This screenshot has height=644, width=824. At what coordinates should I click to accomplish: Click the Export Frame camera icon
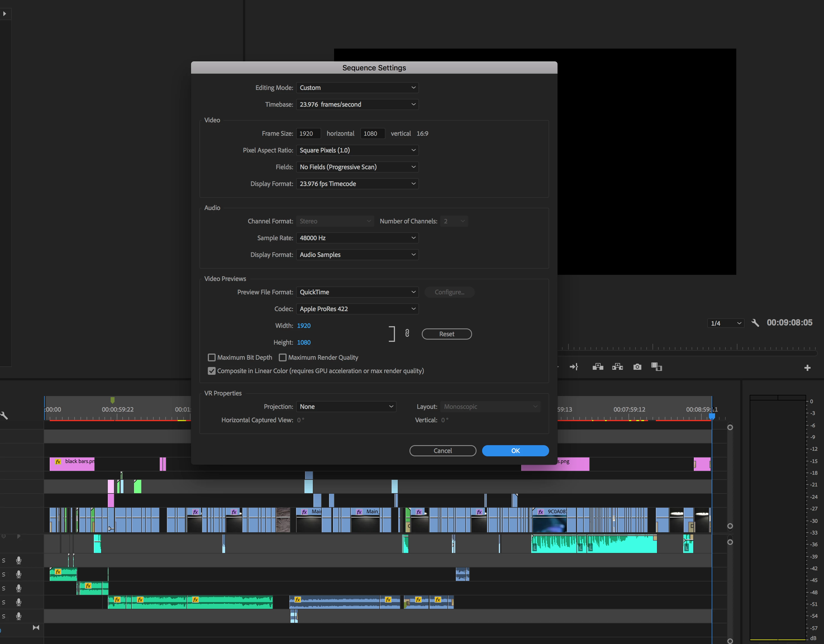[x=637, y=367]
